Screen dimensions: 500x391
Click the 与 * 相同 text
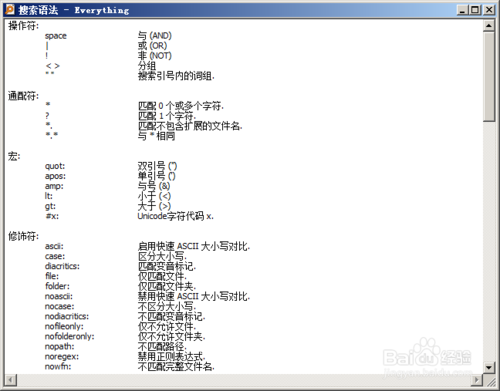tap(156, 136)
